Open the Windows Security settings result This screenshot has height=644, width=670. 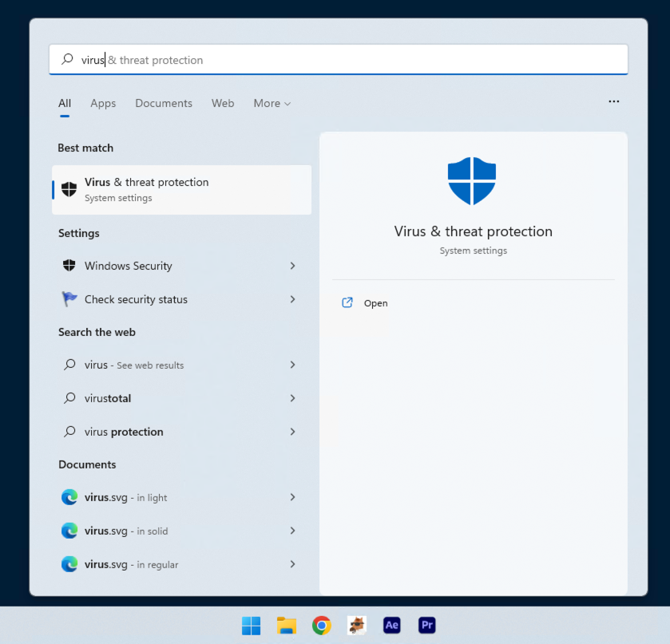(181, 266)
